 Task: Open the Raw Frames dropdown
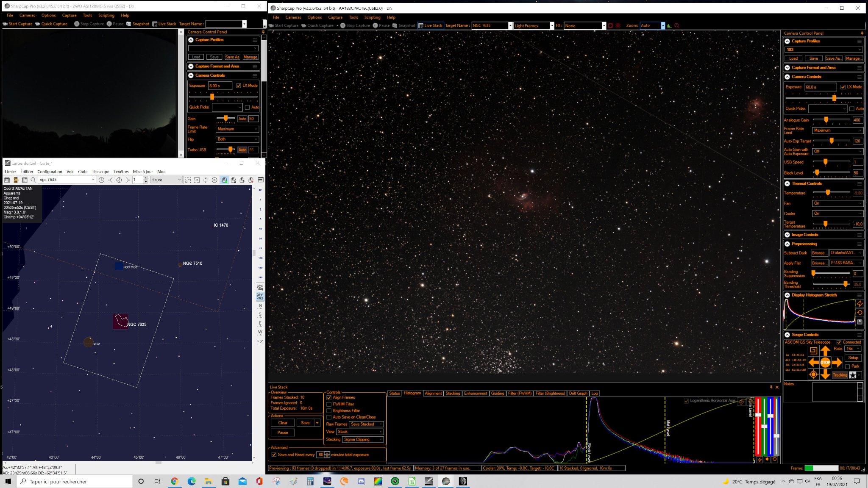coord(367,424)
